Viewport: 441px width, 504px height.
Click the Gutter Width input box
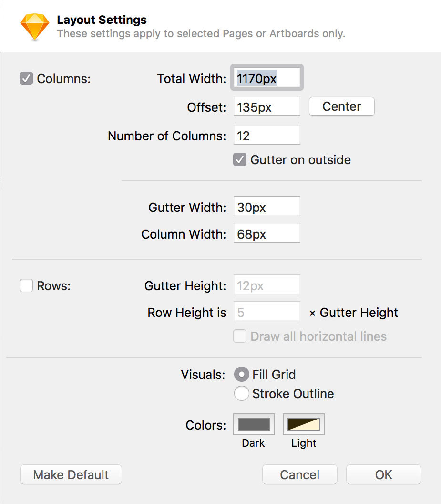(x=266, y=206)
